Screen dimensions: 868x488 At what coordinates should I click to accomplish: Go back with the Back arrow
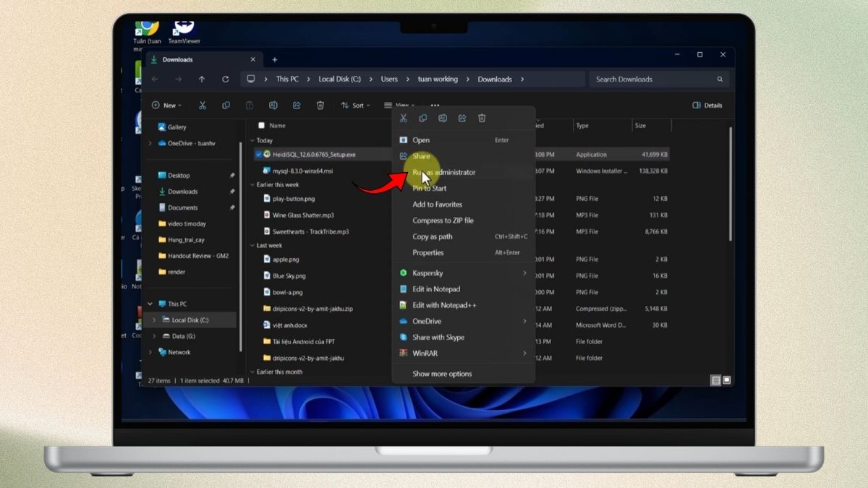pos(155,80)
